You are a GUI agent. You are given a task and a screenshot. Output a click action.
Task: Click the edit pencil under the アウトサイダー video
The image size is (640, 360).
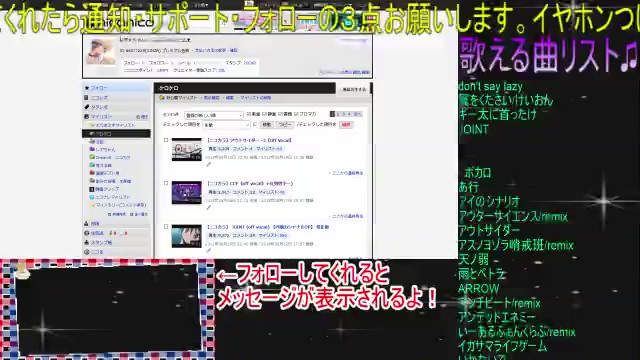pos(209,164)
